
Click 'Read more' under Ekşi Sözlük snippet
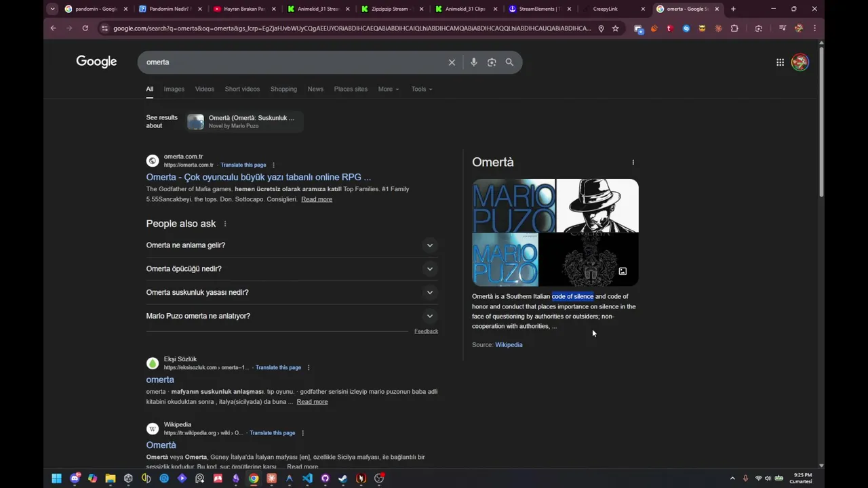312,402
